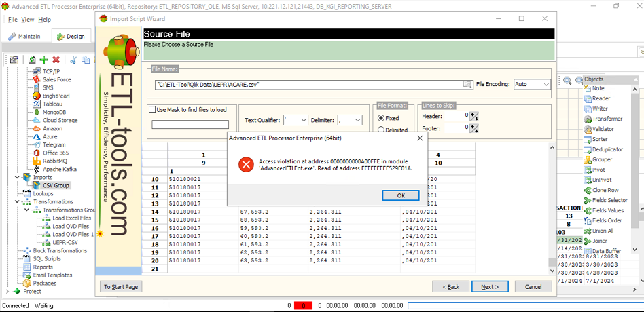The image size is (644, 312).
Task: Select Azure in the tree
Action: [50, 136]
